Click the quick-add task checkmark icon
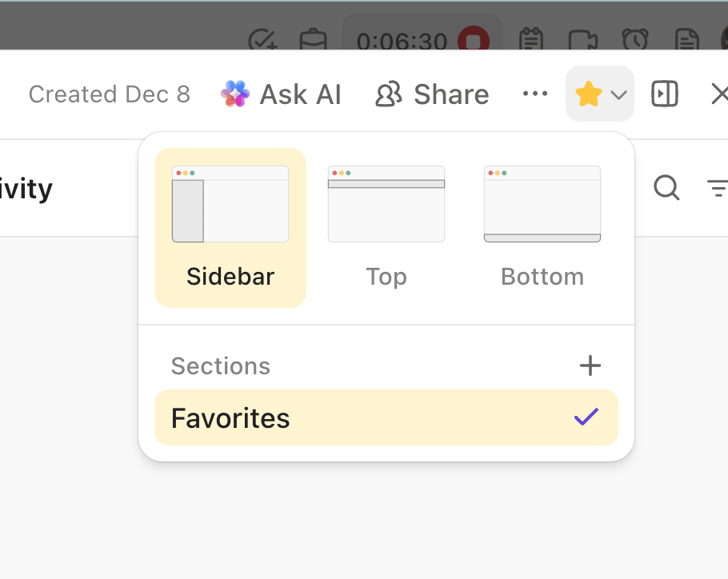Screen dimensions: 728x579 [x=262, y=40]
